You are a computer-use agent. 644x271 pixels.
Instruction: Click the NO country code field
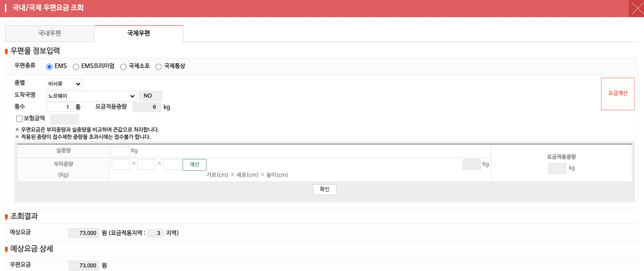tap(150, 96)
